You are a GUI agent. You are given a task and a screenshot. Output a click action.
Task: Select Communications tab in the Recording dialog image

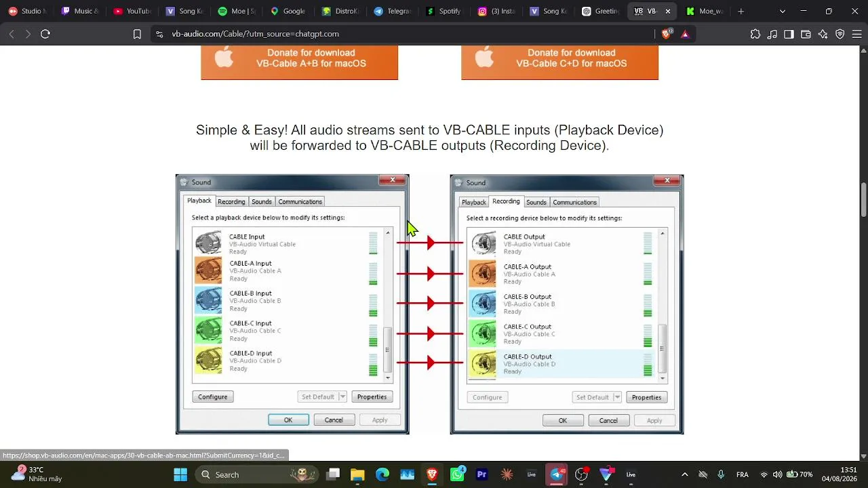click(574, 202)
